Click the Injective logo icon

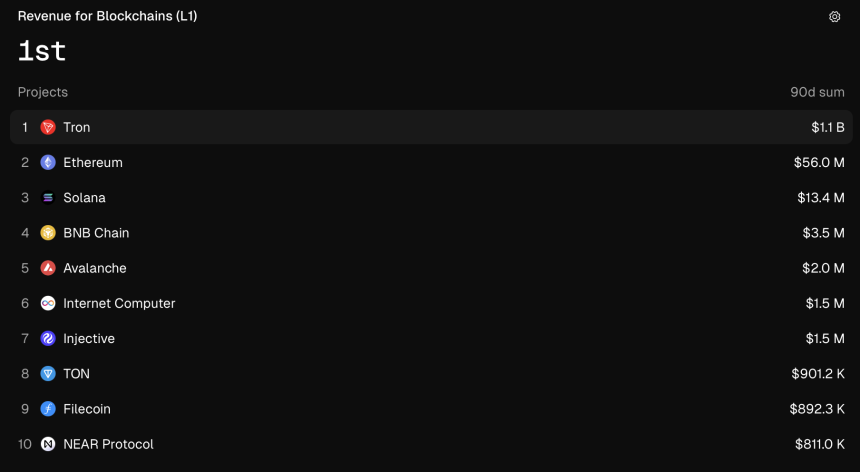[x=48, y=338]
